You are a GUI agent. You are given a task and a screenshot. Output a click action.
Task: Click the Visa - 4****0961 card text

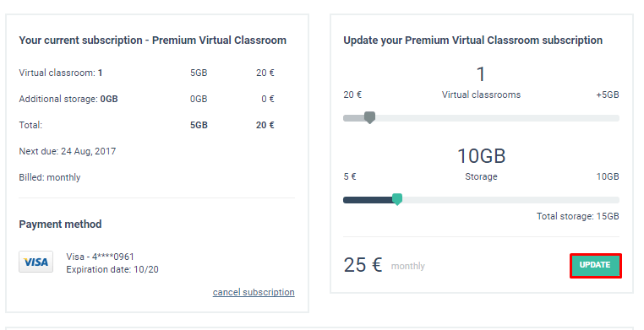(101, 257)
